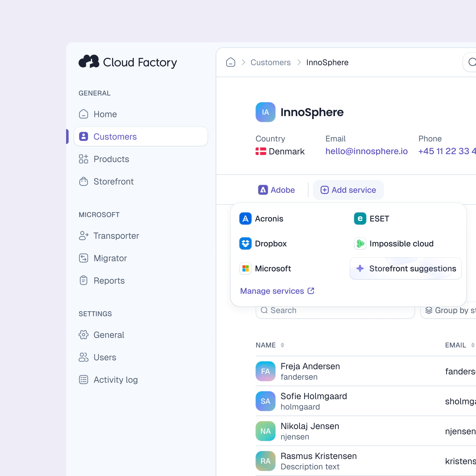Open the Group by dropdown
The image size is (476, 476).
click(448, 310)
